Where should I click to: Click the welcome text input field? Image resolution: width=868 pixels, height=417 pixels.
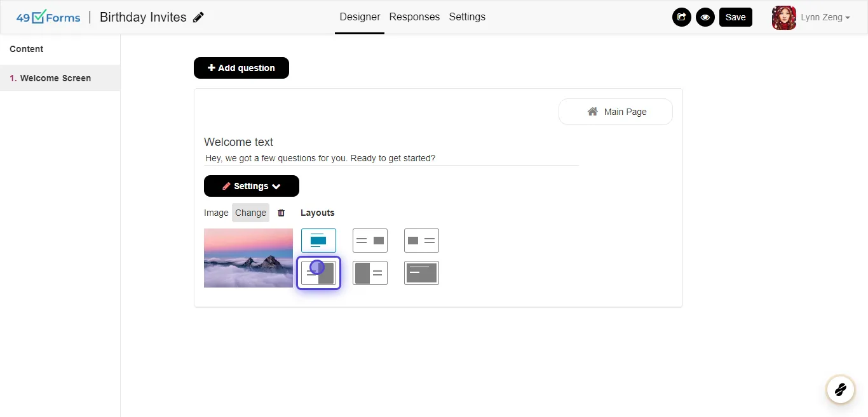coord(391,158)
